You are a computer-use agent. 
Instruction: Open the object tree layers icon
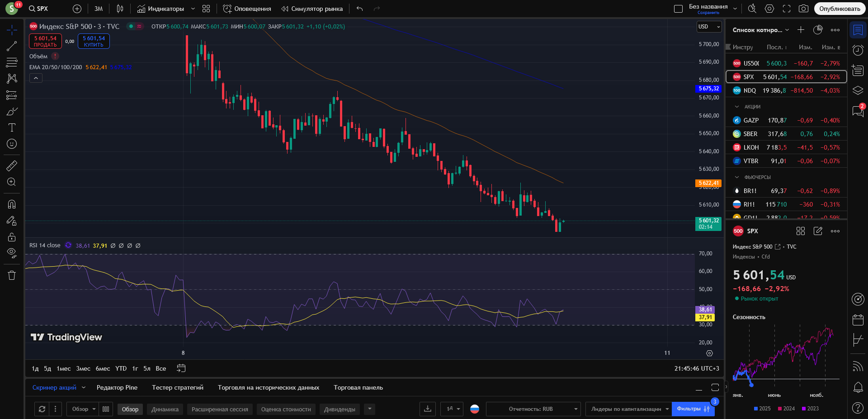pyautogui.click(x=858, y=90)
